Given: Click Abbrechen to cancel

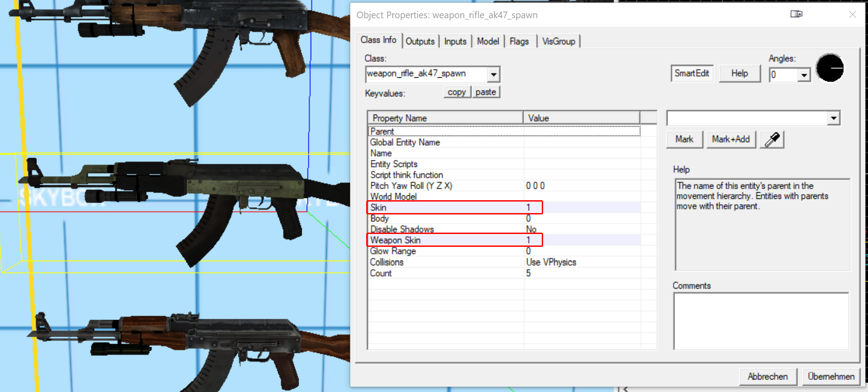Looking at the screenshot, I should [x=768, y=376].
